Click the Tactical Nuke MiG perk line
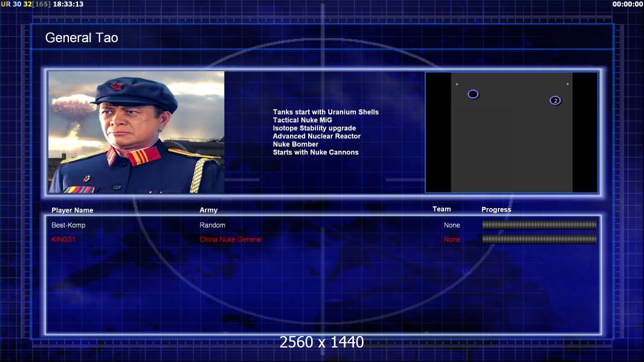The width and height of the screenshot is (644, 362). pos(302,120)
